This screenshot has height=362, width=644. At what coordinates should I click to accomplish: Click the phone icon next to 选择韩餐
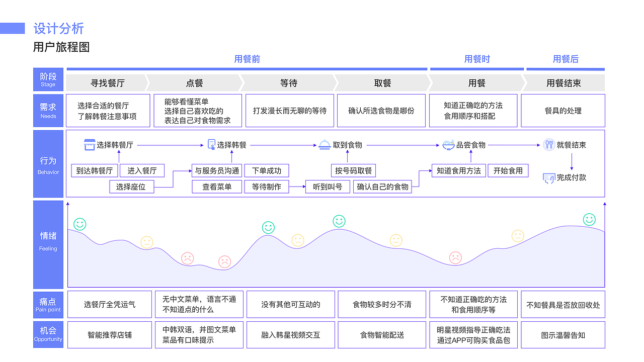(212, 144)
